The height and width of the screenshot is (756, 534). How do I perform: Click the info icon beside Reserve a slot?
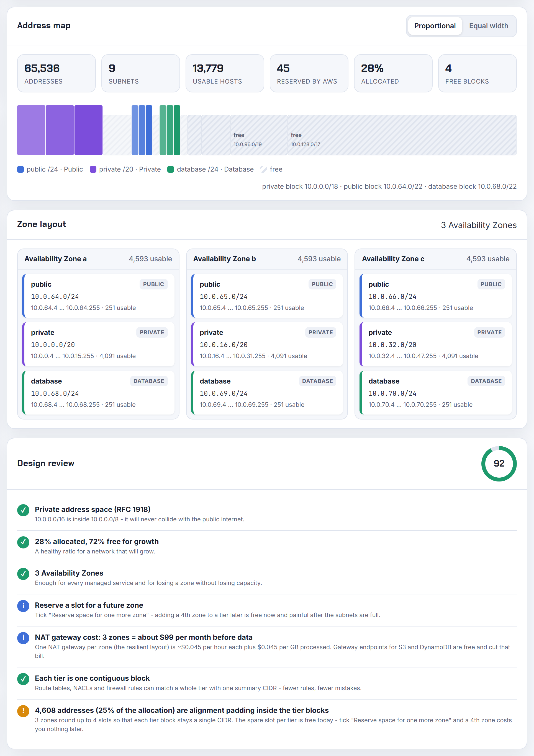[23, 606]
